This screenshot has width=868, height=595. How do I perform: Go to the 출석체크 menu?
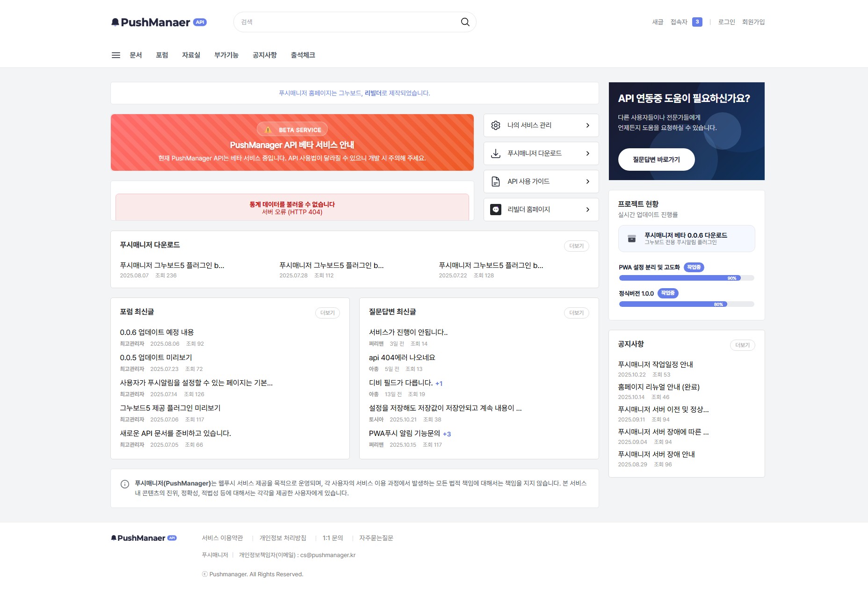(x=303, y=55)
